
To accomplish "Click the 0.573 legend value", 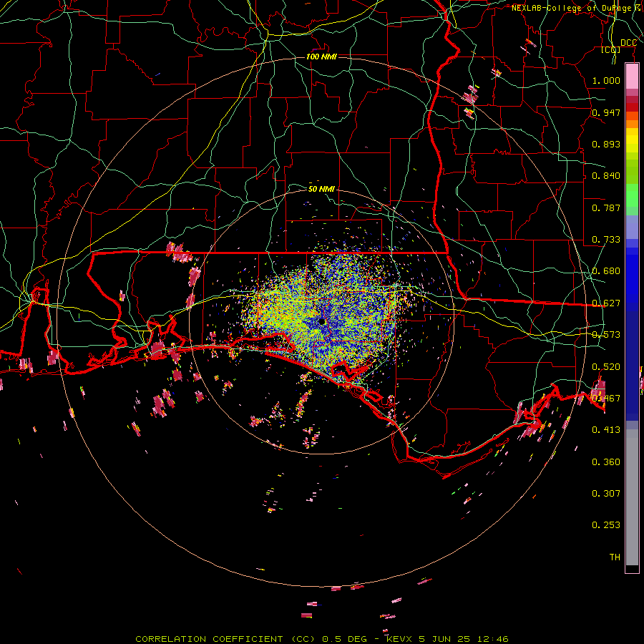I will (x=606, y=335).
